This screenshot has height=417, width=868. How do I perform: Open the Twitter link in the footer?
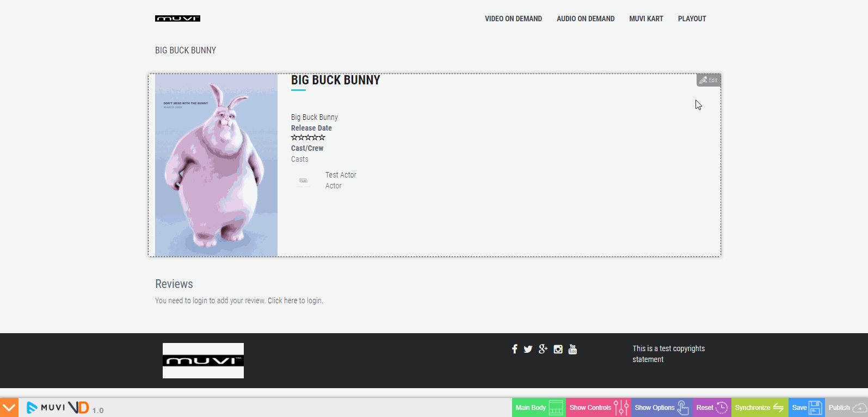pos(528,349)
